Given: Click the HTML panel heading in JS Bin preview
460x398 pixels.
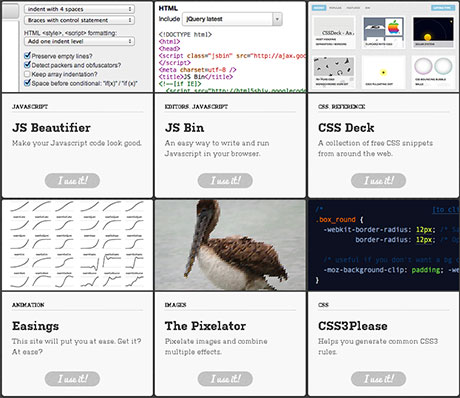Looking at the screenshot, I should [168, 8].
